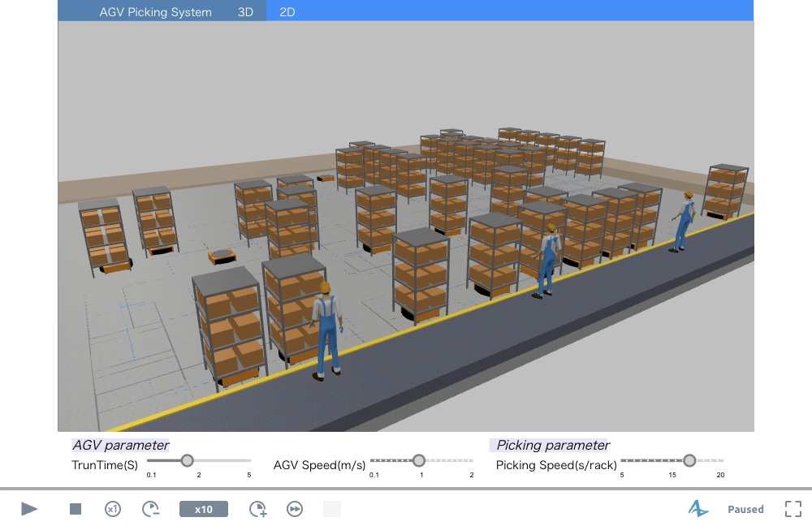Click the AnyLogic logo icon
Viewport: 812px width, 526px height.
(x=698, y=509)
